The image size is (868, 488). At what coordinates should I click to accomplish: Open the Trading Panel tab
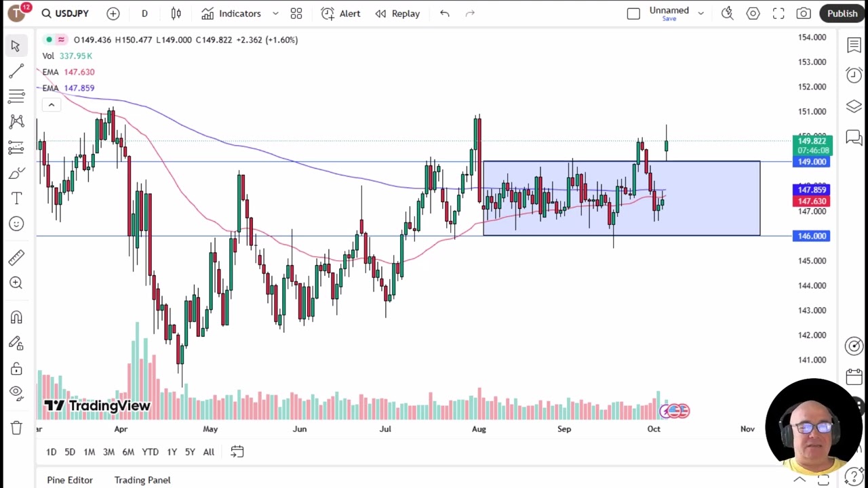click(142, 480)
